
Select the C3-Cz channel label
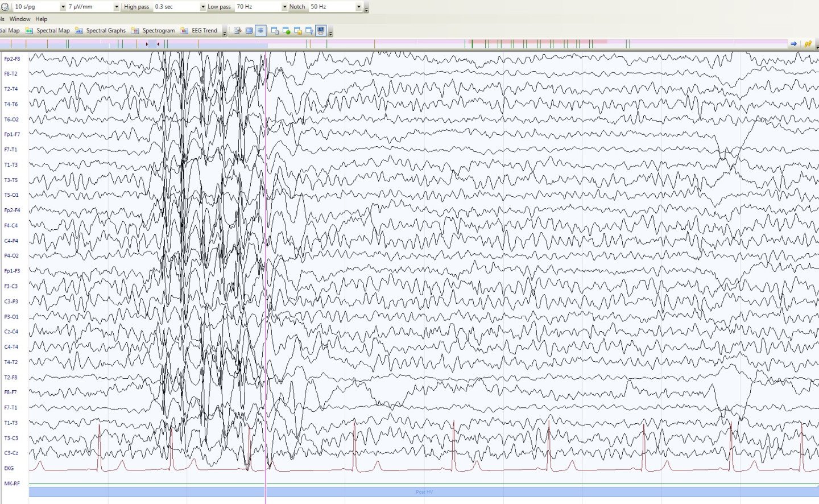click(x=11, y=453)
